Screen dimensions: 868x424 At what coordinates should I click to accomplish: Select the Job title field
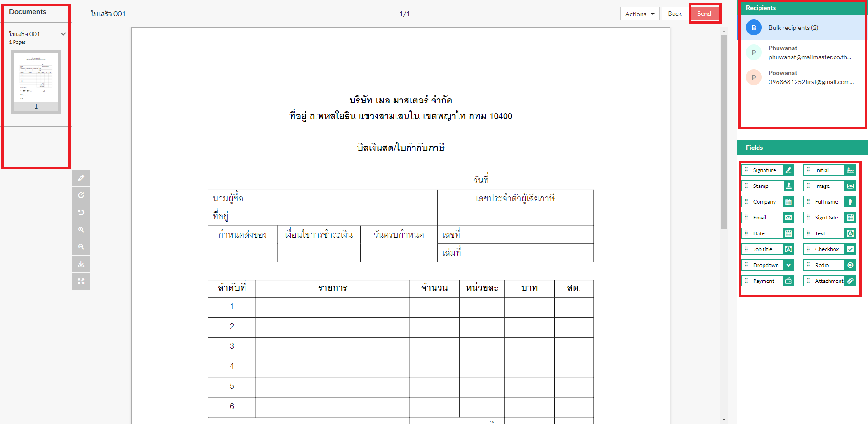point(768,249)
